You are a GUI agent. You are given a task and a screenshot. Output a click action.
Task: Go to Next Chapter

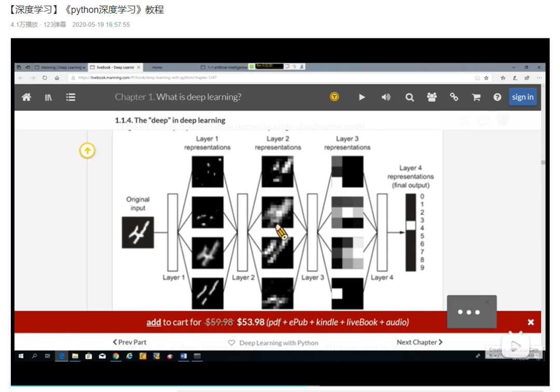[419, 342]
